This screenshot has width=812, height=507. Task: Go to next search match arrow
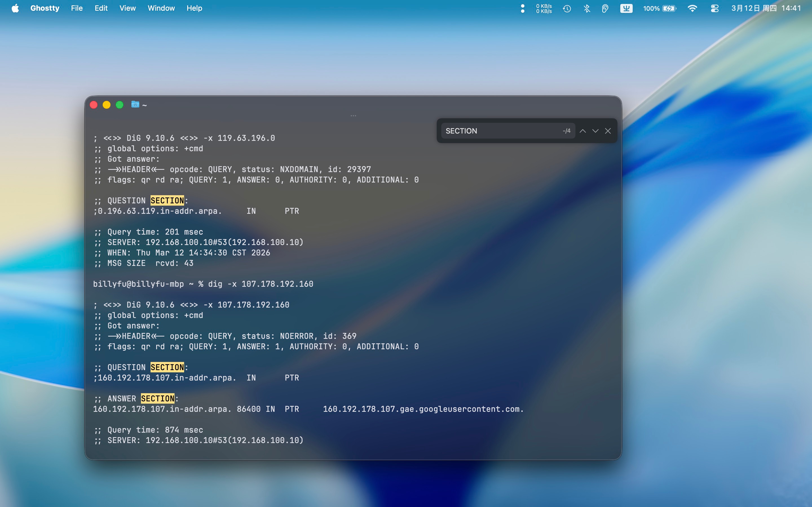point(595,131)
